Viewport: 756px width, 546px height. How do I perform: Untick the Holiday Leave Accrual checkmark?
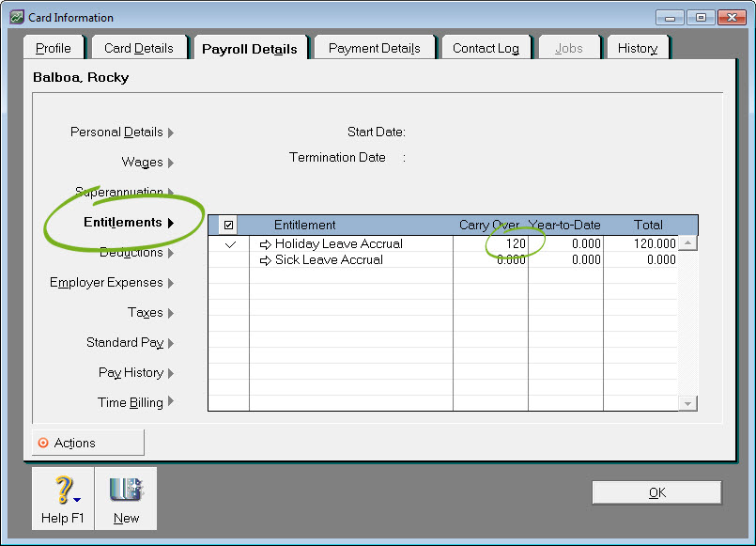(230, 244)
